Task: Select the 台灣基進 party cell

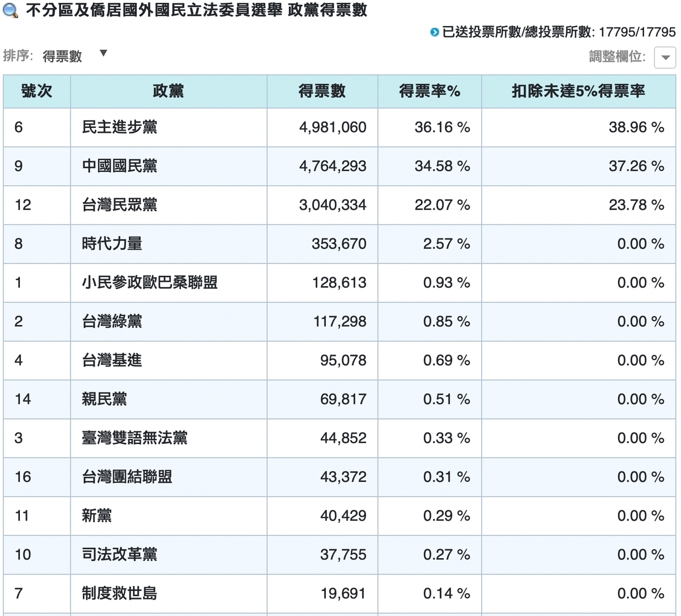Action: pyautogui.click(x=169, y=361)
